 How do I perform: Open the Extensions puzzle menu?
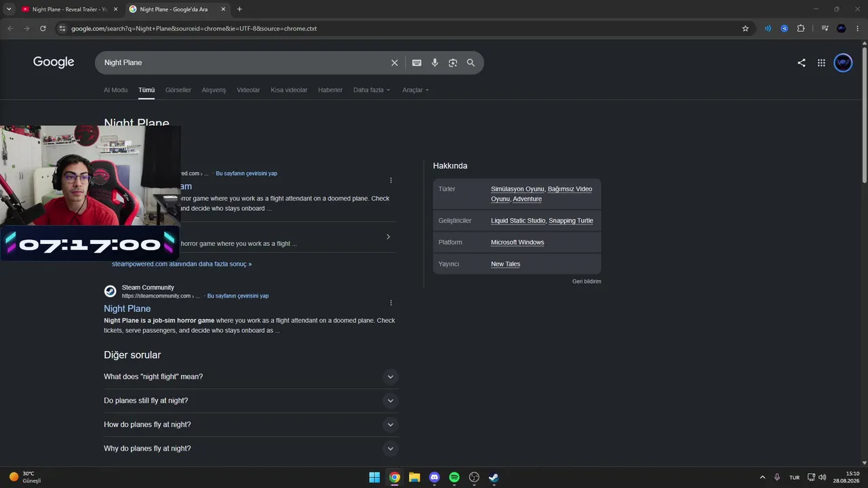point(801,28)
